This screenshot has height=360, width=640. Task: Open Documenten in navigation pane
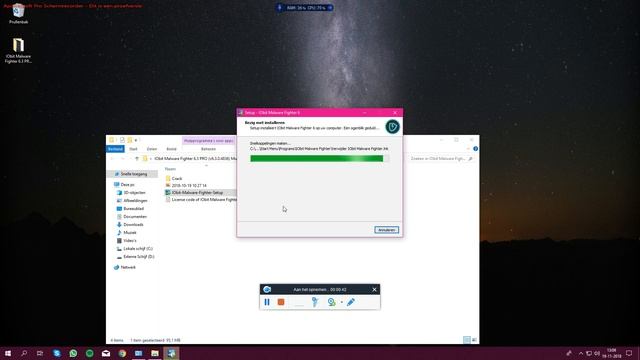(135, 216)
